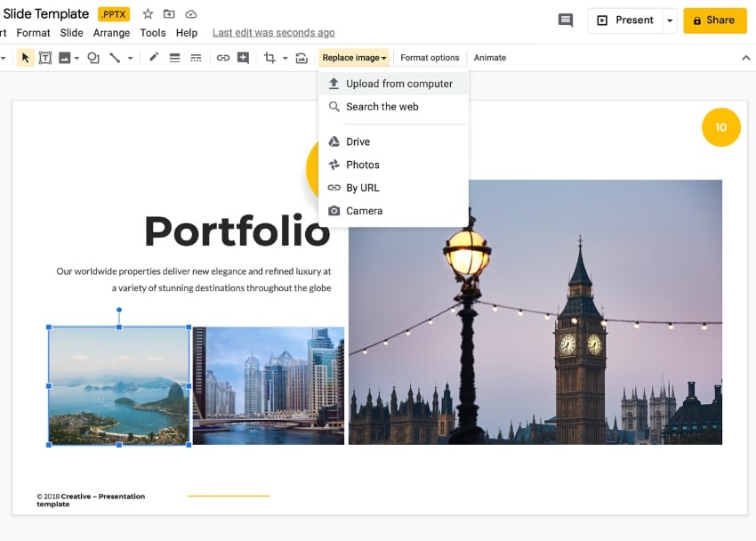Open the Replace image dropdown
This screenshot has width=756, height=541.
coord(354,58)
